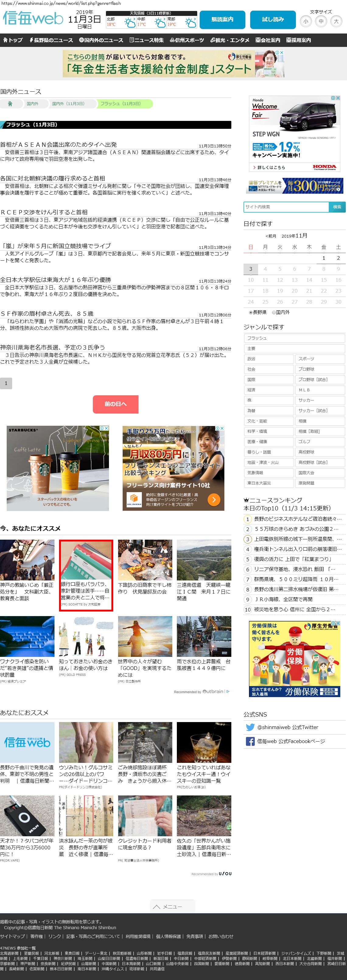Open 長野県のニュース in navigation bar

51,40
